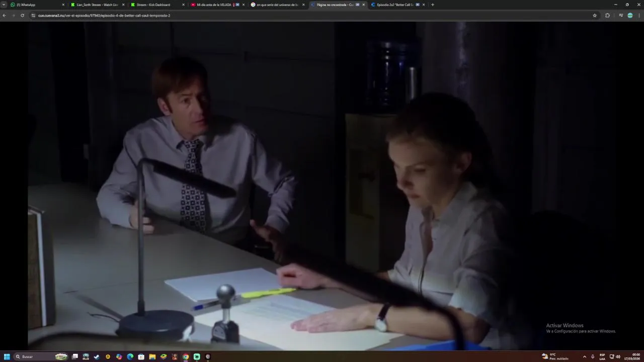Image resolution: width=644 pixels, height=362 pixels.
Task: Close the Episodio 2x2 Better Call Saul tab
Action: coord(424,5)
